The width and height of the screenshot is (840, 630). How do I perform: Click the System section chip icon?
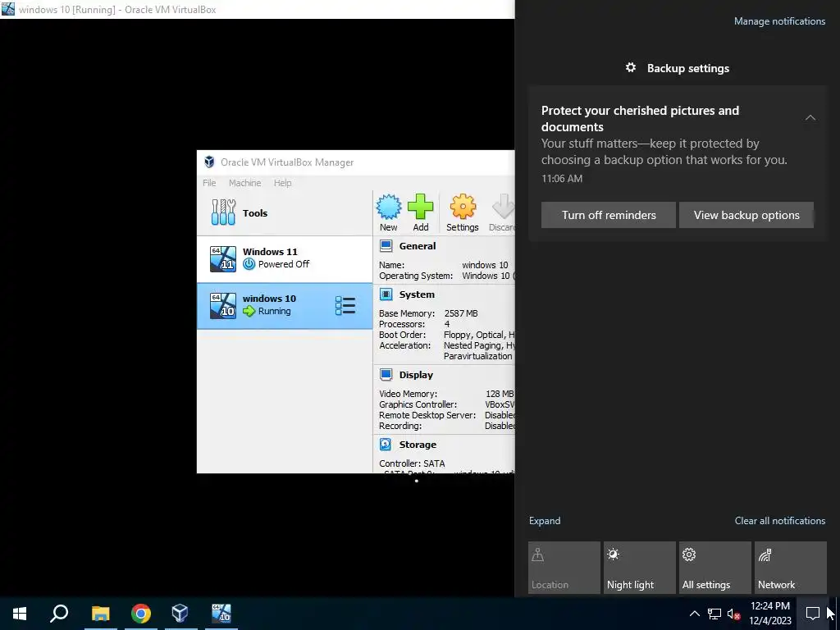click(386, 294)
